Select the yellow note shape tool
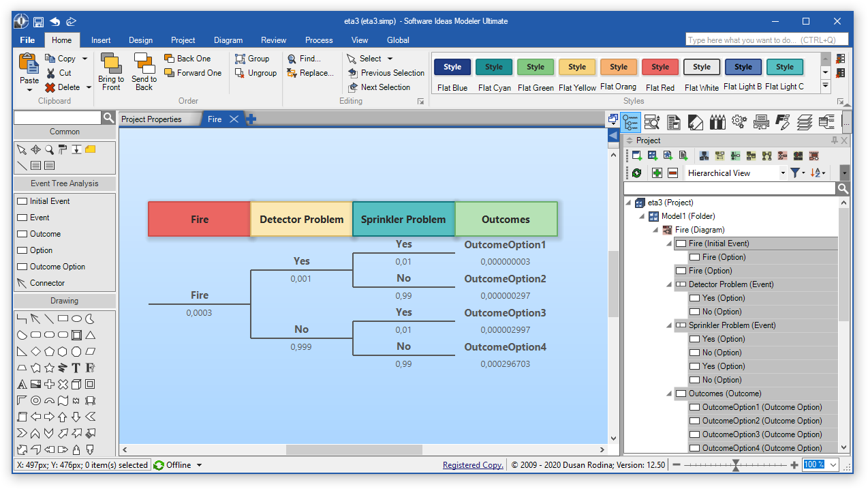 click(90, 149)
